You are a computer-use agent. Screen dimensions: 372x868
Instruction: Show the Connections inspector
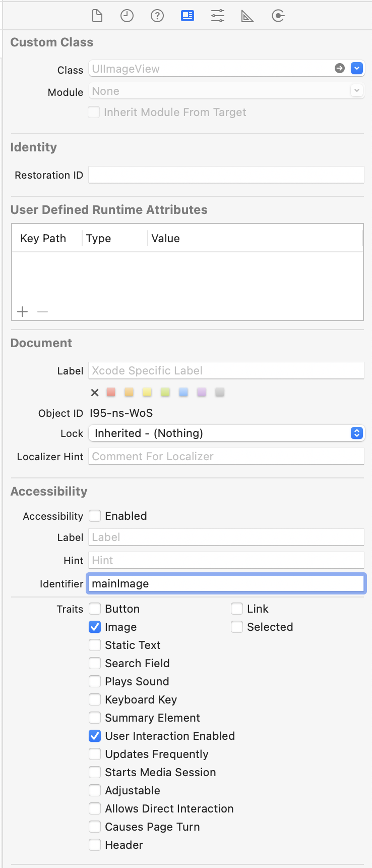[x=278, y=16]
